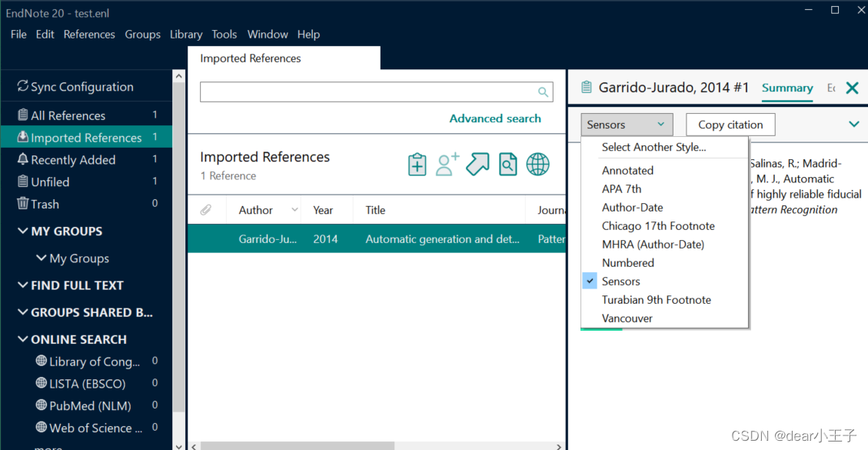Select the Author-Date style

[x=632, y=207]
